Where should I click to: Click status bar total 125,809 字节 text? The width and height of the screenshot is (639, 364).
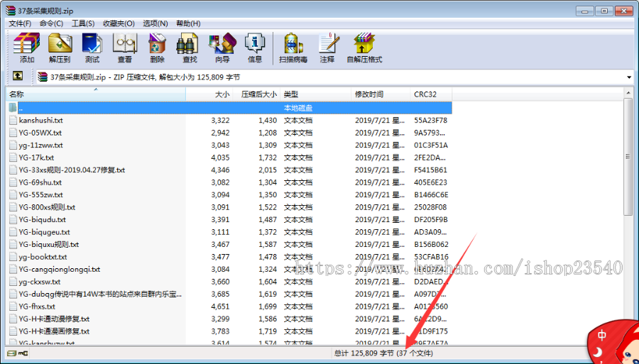click(364, 353)
